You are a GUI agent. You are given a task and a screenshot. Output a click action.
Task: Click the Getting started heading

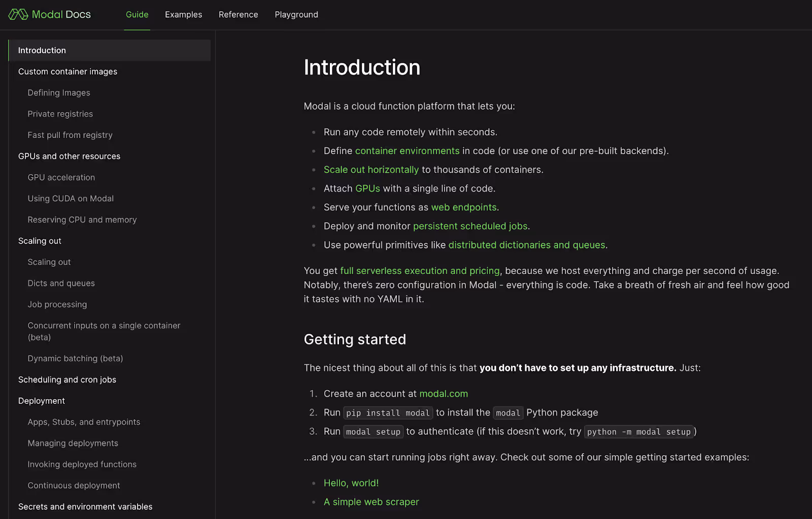point(355,339)
